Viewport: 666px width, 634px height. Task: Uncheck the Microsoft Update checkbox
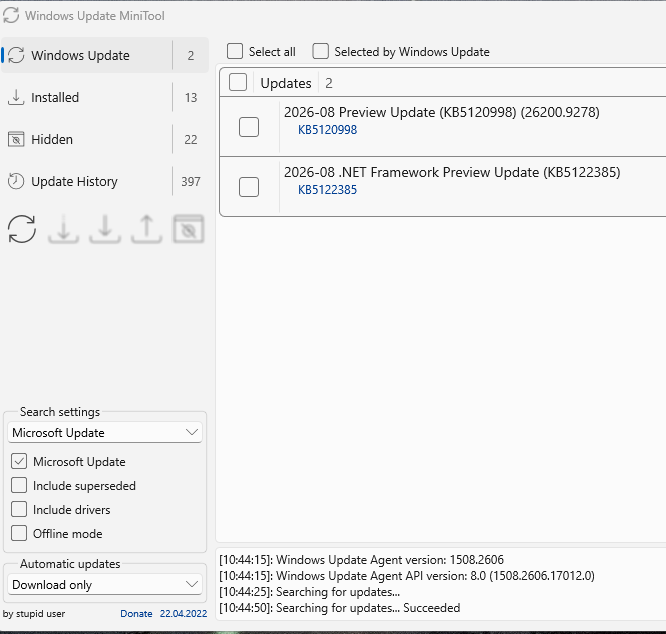[x=19, y=462]
